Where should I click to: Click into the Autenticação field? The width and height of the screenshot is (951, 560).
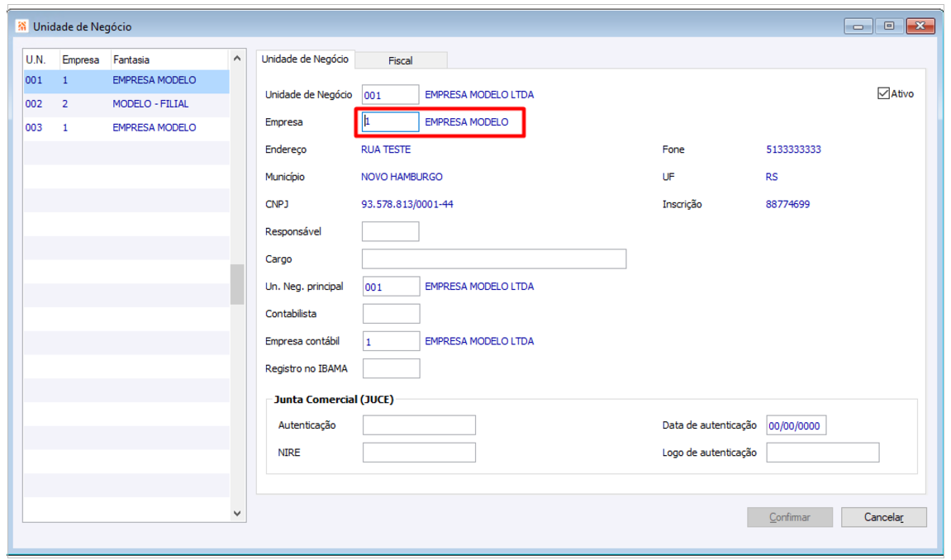pos(419,425)
